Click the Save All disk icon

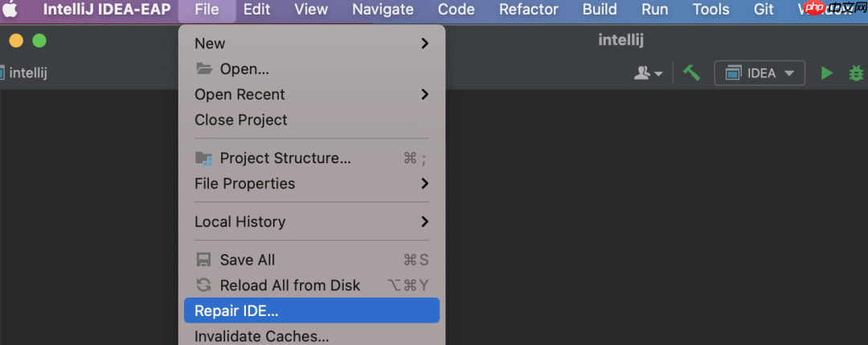pyautogui.click(x=203, y=260)
